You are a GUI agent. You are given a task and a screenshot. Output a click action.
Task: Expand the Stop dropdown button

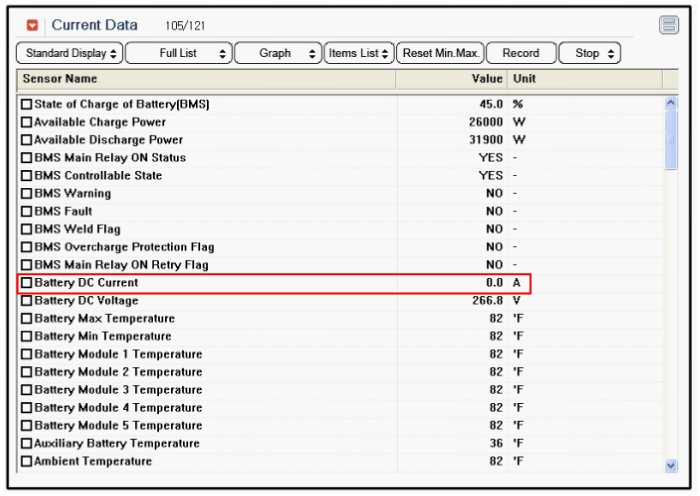(590, 53)
